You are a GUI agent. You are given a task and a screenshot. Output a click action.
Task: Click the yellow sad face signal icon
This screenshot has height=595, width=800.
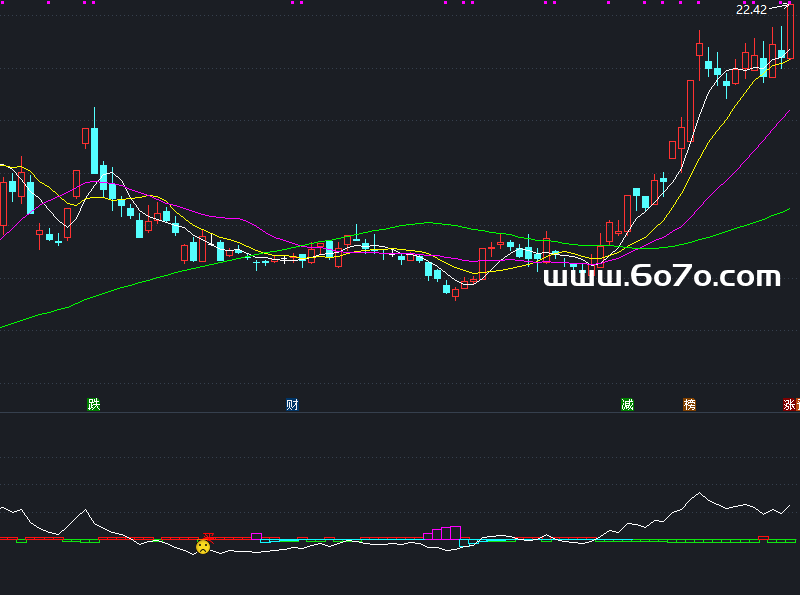203,547
